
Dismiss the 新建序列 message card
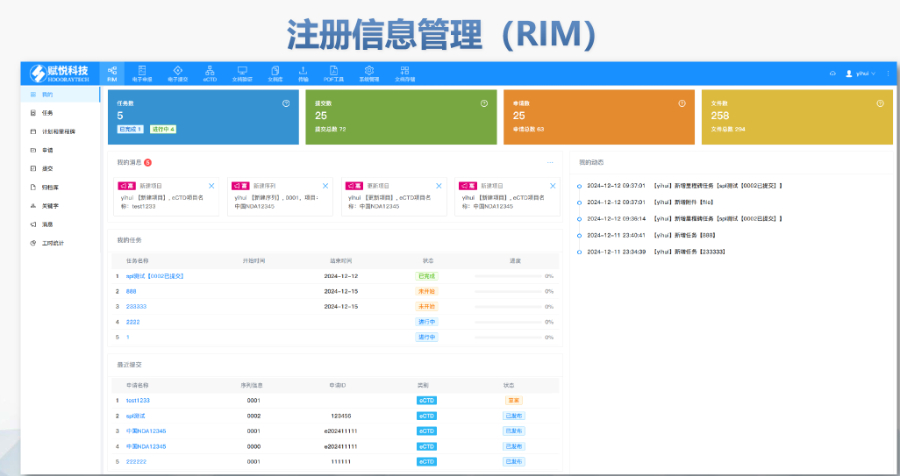click(325, 186)
